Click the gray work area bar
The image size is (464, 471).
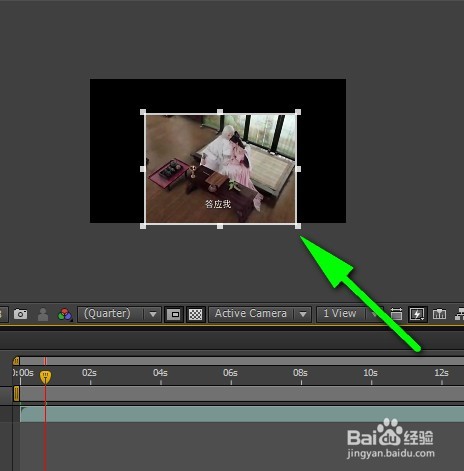pyautogui.click(x=242, y=394)
